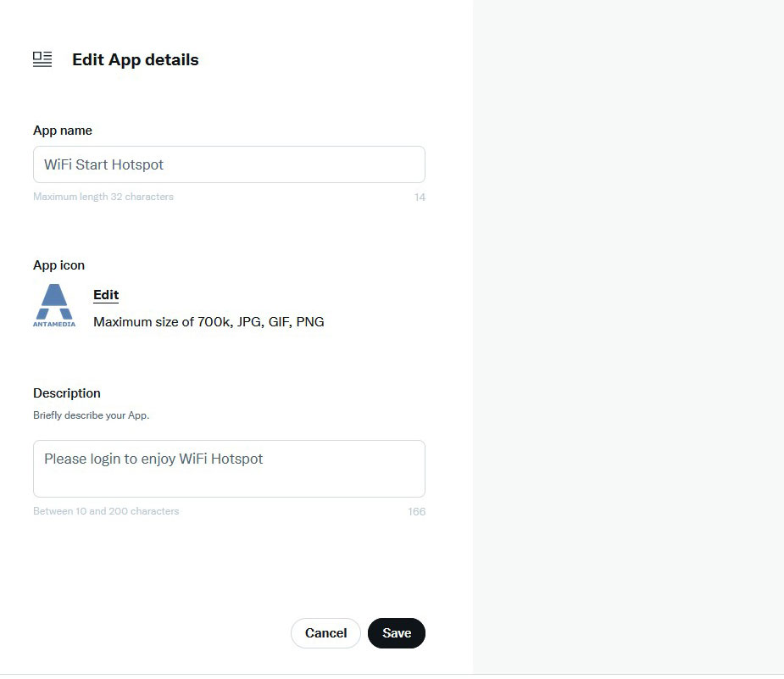Click the "Please login to enjoy WiFi Hotspot" text
784x679 pixels.
pos(153,459)
